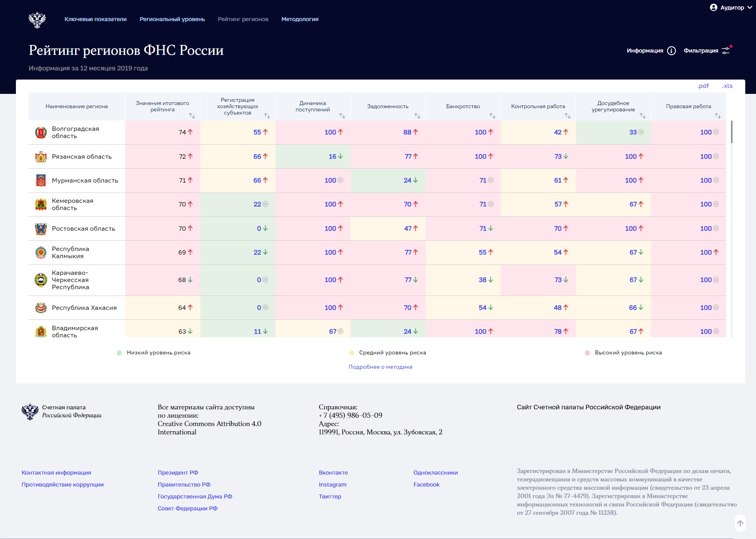Click the pink Высокий уровень риска swatch
The width and height of the screenshot is (756, 539).
587,353
